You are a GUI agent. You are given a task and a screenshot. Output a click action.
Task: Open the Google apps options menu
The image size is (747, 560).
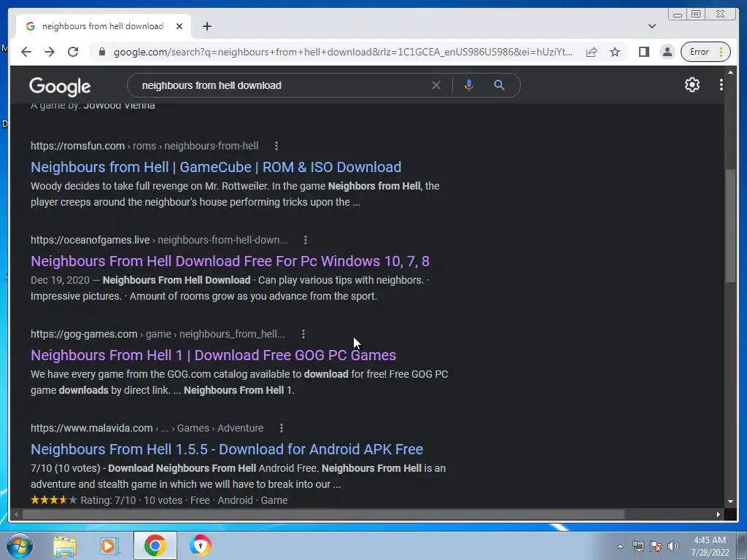pyautogui.click(x=721, y=85)
